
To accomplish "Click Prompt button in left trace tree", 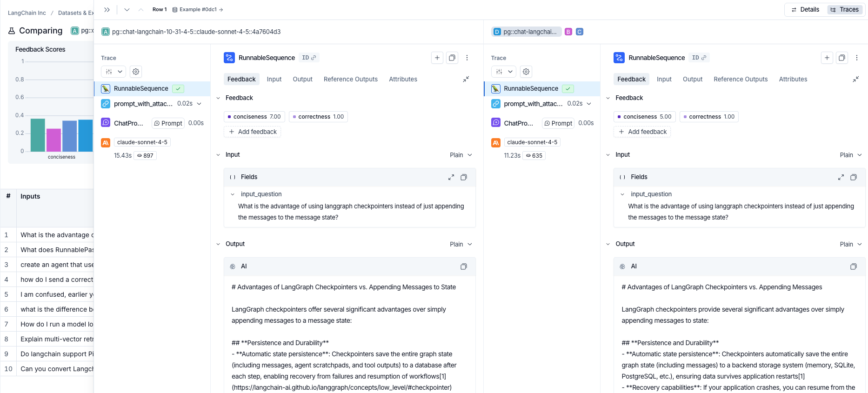I will click(x=168, y=123).
